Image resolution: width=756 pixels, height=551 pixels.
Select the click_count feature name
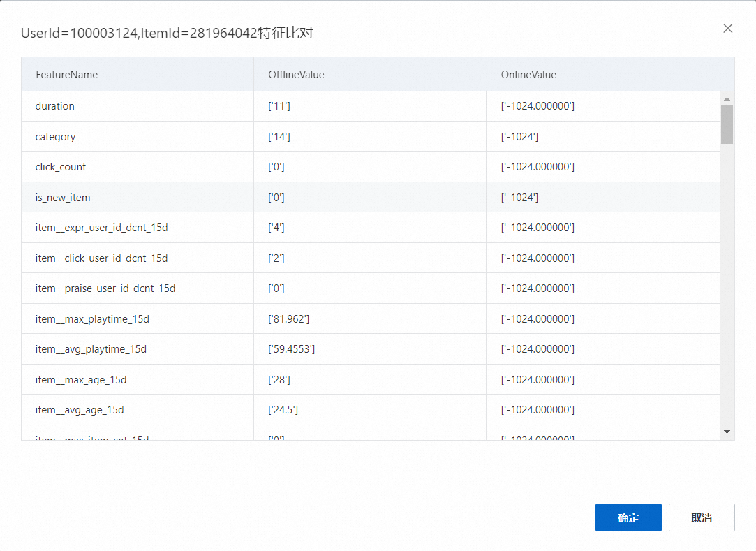(60, 167)
